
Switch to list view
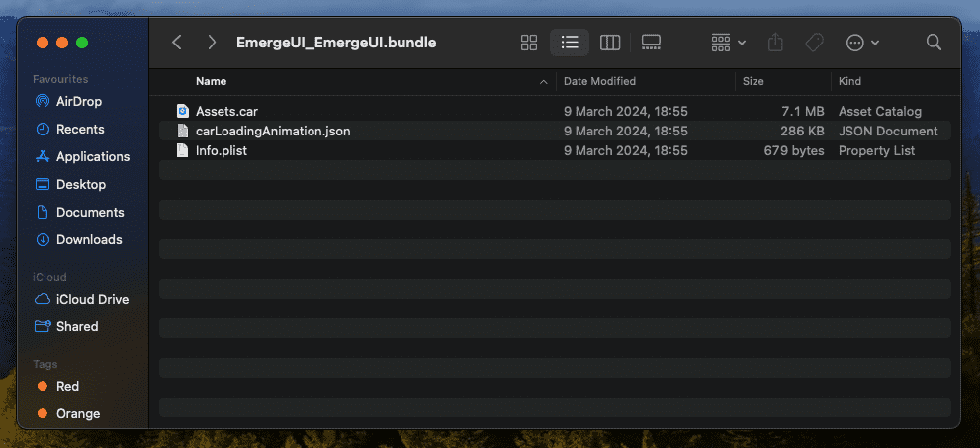coord(570,43)
